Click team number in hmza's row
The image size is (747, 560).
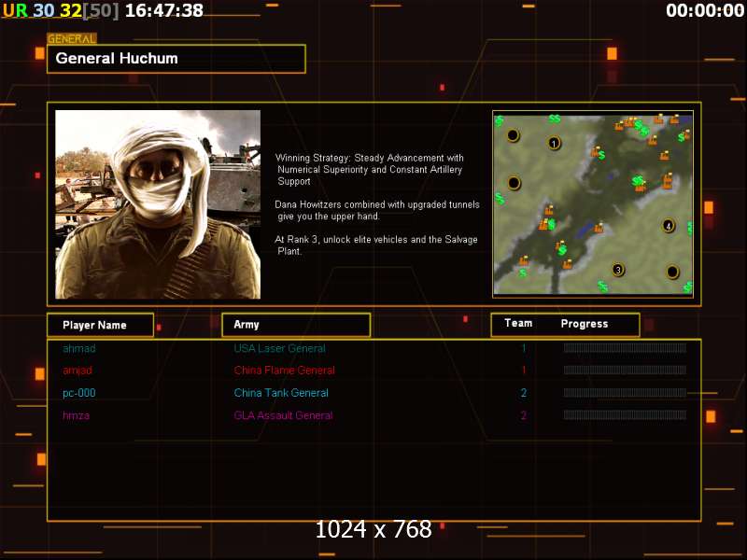(524, 415)
